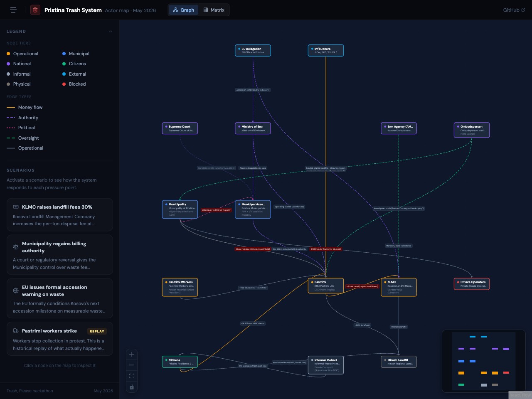Switch to the Graph view tab

tap(184, 10)
